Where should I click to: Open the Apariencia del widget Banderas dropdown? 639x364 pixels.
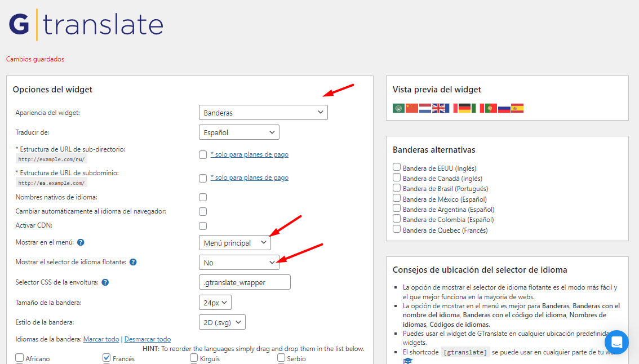coord(263,113)
